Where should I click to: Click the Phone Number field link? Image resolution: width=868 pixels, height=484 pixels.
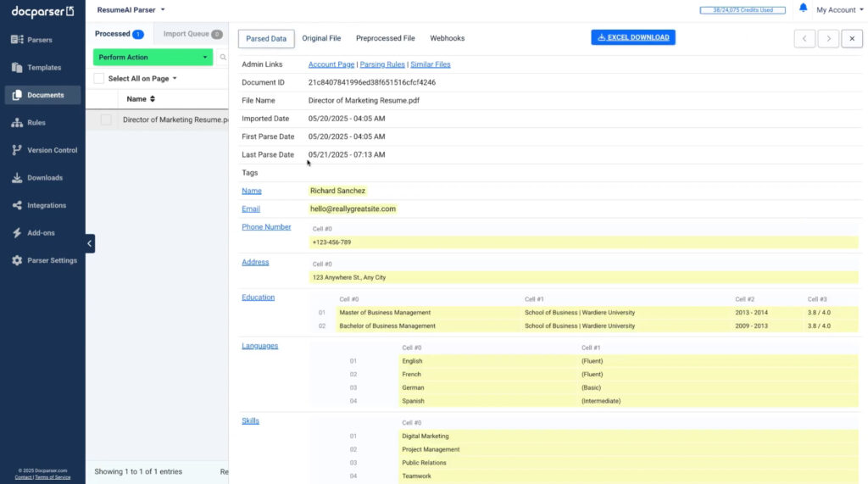[x=266, y=227]
